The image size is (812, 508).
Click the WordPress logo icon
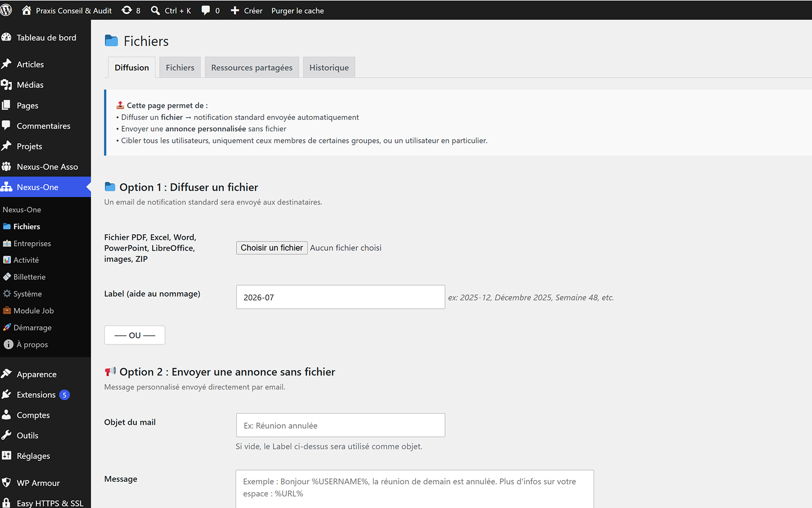pyautogui.click(x=7, y=10)
